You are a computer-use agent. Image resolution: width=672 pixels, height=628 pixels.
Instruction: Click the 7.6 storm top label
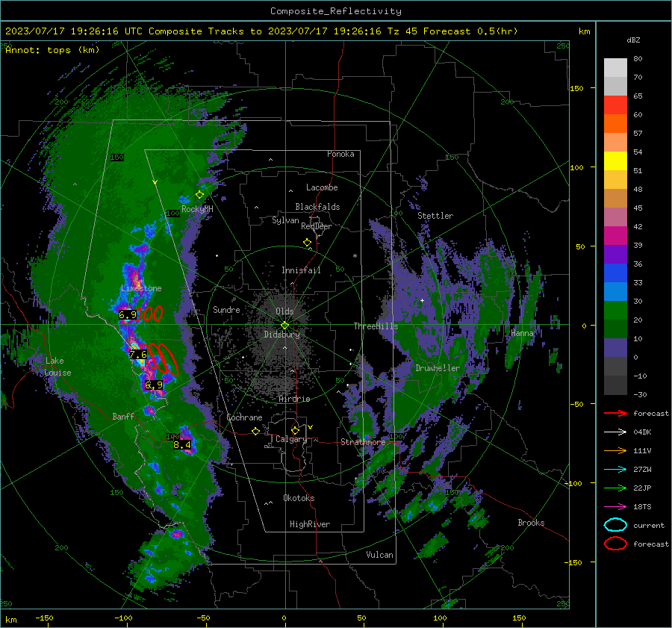click(x=138, y=355)
